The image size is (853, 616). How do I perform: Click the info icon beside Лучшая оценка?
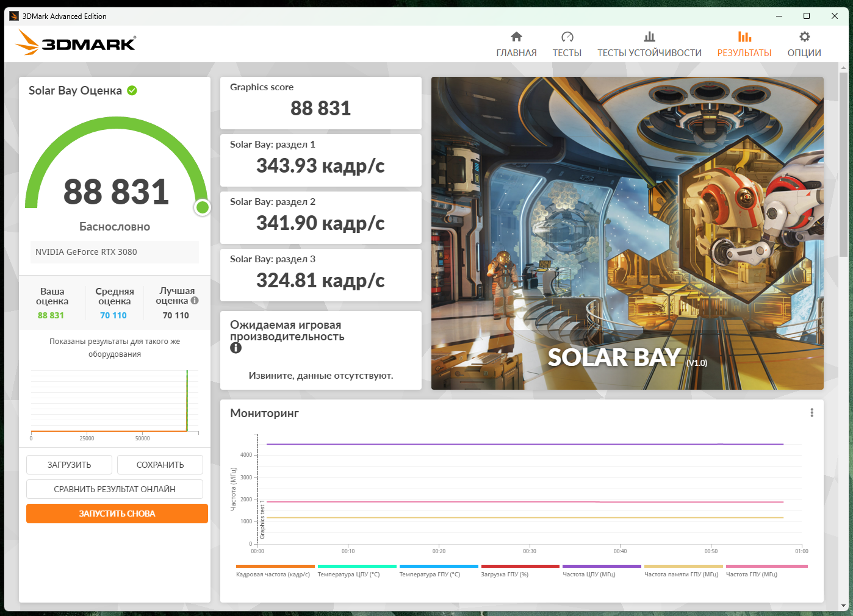tap(195, 300)
